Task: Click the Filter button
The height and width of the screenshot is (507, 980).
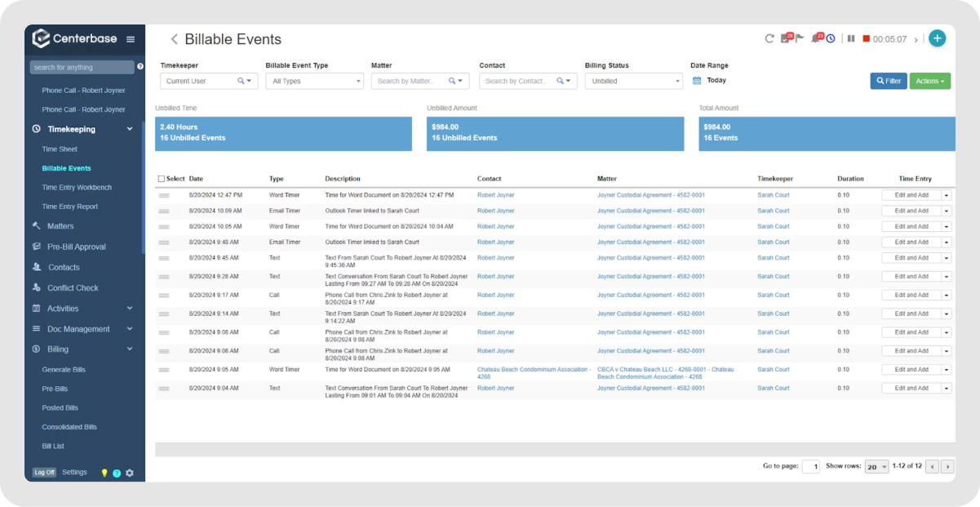Action: tap(888, 80)
